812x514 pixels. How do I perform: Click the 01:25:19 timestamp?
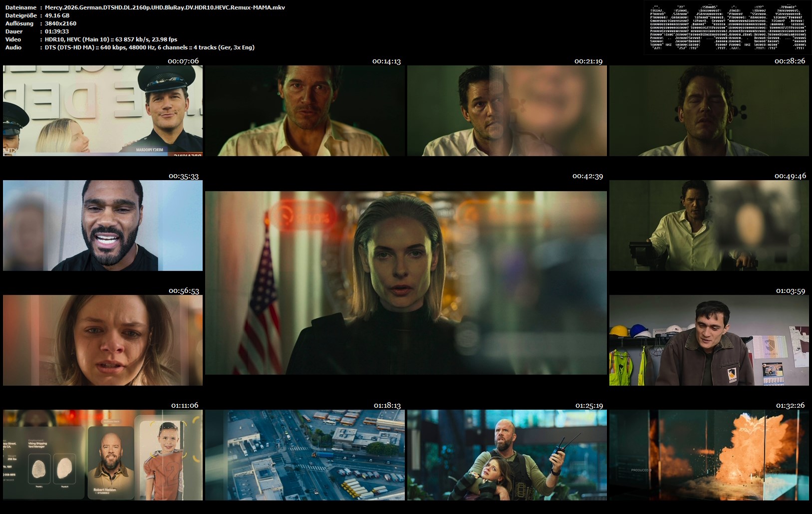[589, 405]
